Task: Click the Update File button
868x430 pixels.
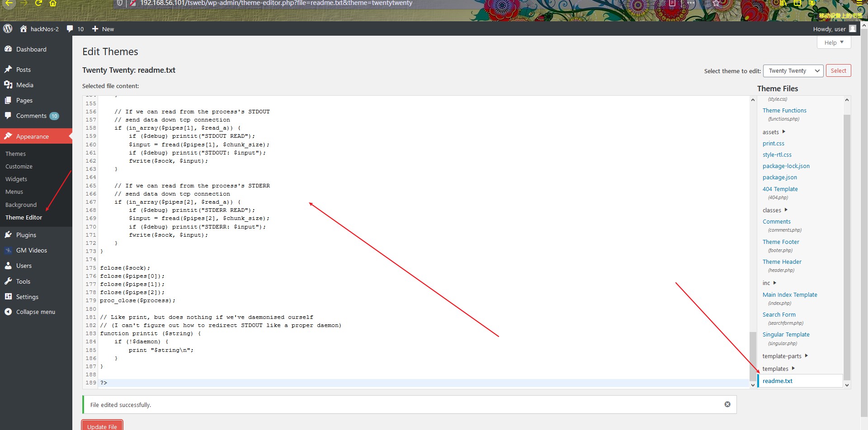Action: pyautogui.click(x=102, y=426)
